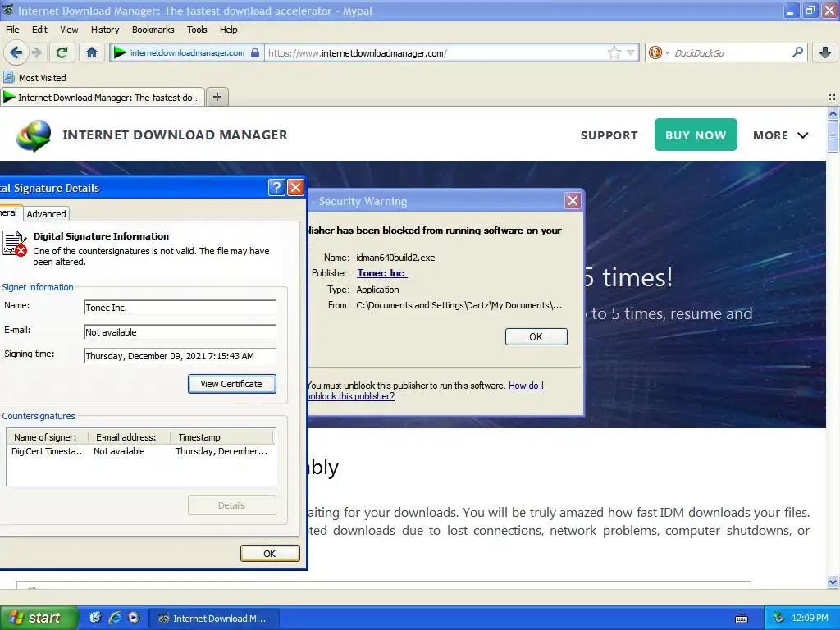Click the Timestamp column header

[x=221, y=437]
